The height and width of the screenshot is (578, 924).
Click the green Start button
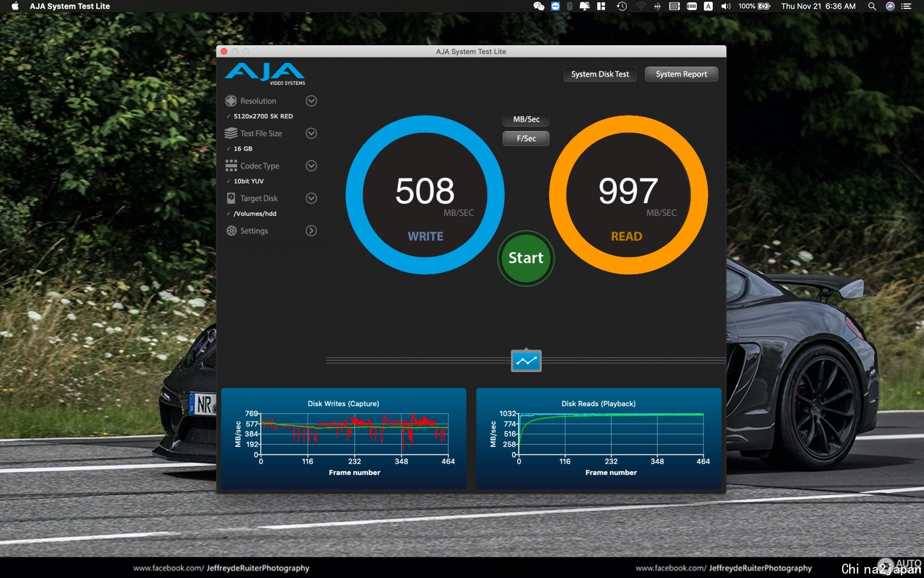point(526,258)
